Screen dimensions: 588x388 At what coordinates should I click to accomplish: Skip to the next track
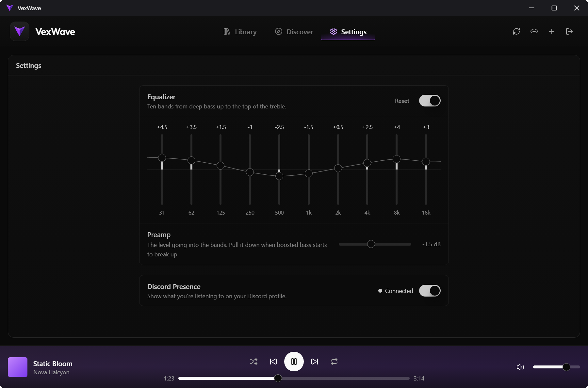point(315,362)
